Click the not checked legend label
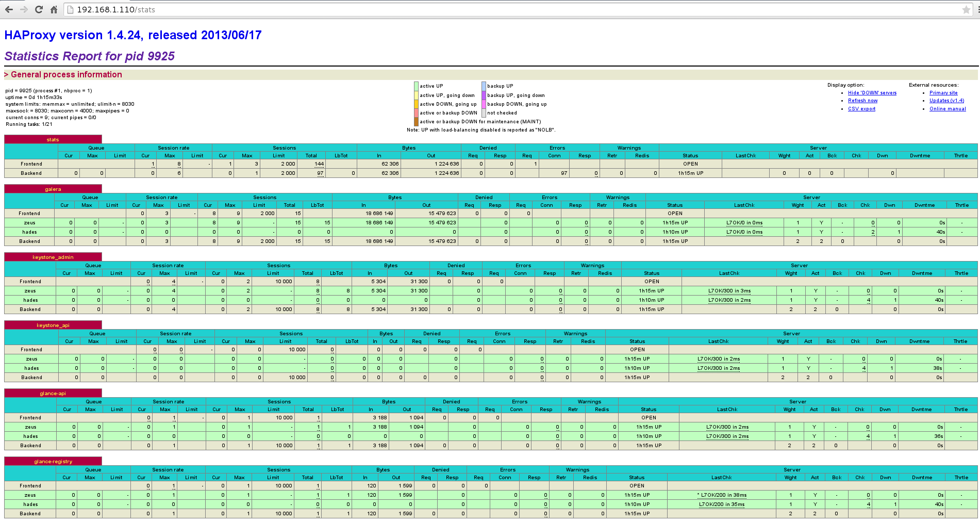 (x=502, y=113)
